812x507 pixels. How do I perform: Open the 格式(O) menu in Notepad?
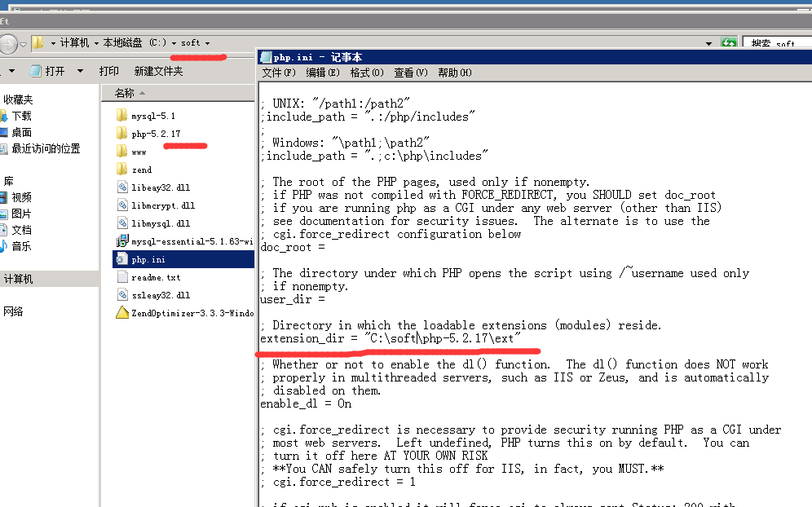(367, 73)
